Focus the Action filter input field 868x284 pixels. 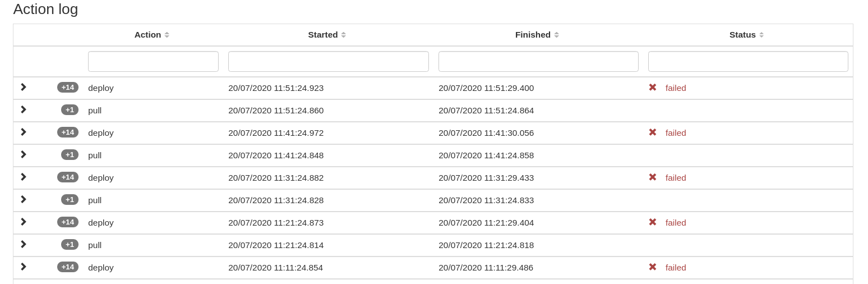tap(153, 62)
